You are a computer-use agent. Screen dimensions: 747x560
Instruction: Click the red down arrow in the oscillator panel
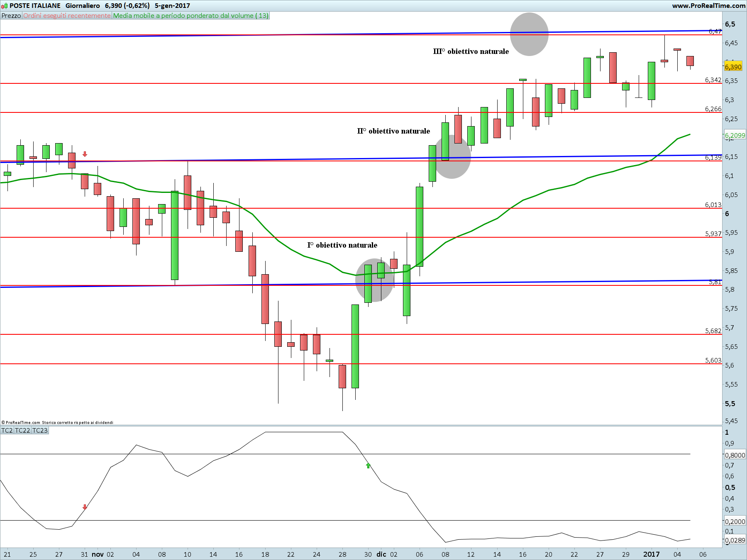click(85, 507)
